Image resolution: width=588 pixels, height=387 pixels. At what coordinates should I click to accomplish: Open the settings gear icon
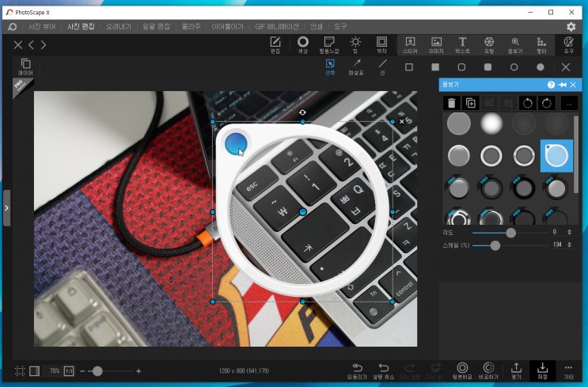click(571, 27)
